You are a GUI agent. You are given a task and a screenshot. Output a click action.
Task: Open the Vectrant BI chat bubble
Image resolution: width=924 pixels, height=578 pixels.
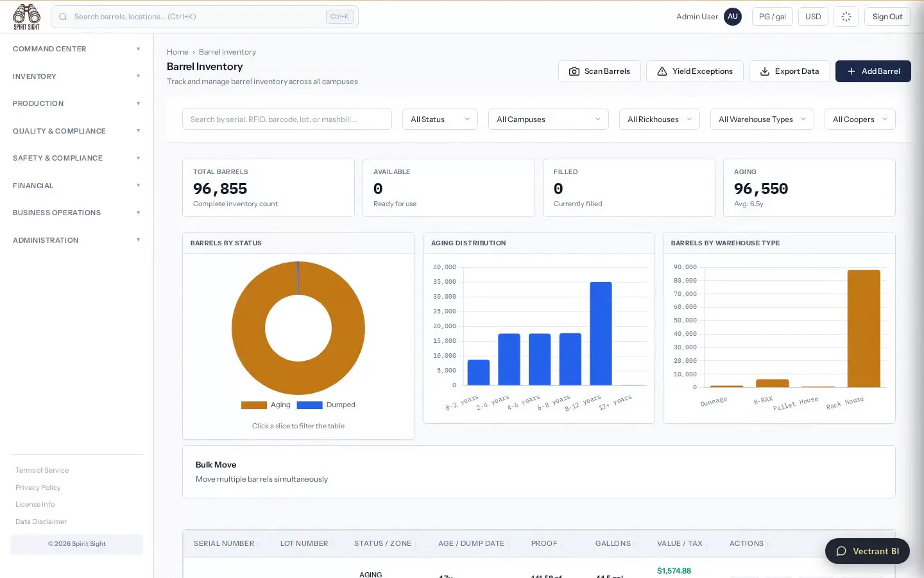tap(868, 551)
